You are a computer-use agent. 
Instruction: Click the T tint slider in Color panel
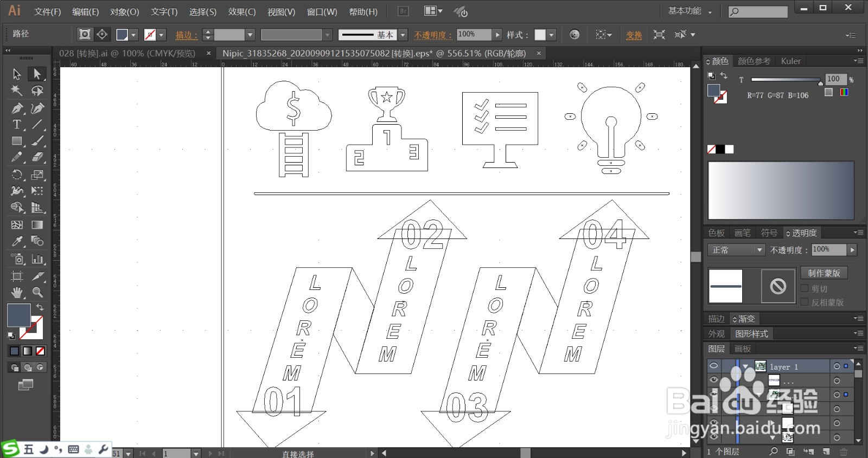click(x=786, y=80)
